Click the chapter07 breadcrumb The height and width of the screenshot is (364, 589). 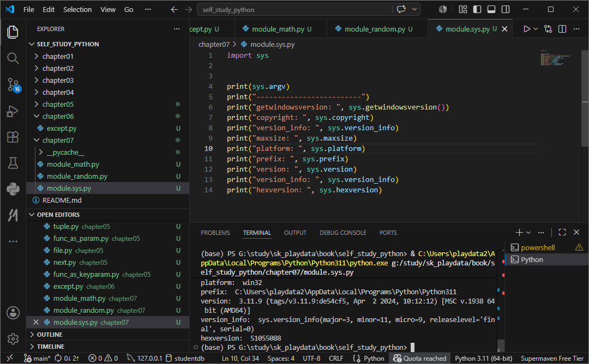[x=214, y=44]
